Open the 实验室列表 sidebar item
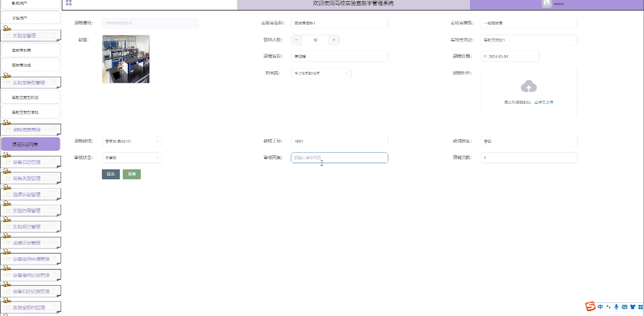This screenshot has height=316, width=644. 30,50
